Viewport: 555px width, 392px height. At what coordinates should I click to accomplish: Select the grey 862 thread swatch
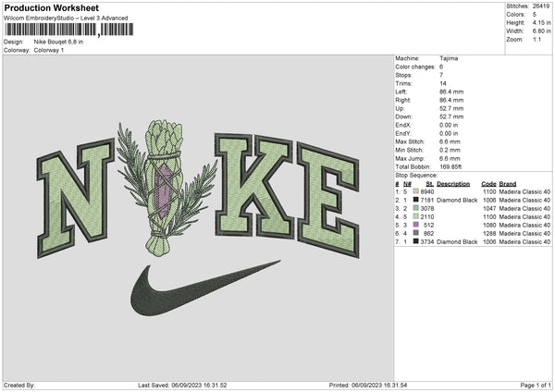[x=418, y=232]
